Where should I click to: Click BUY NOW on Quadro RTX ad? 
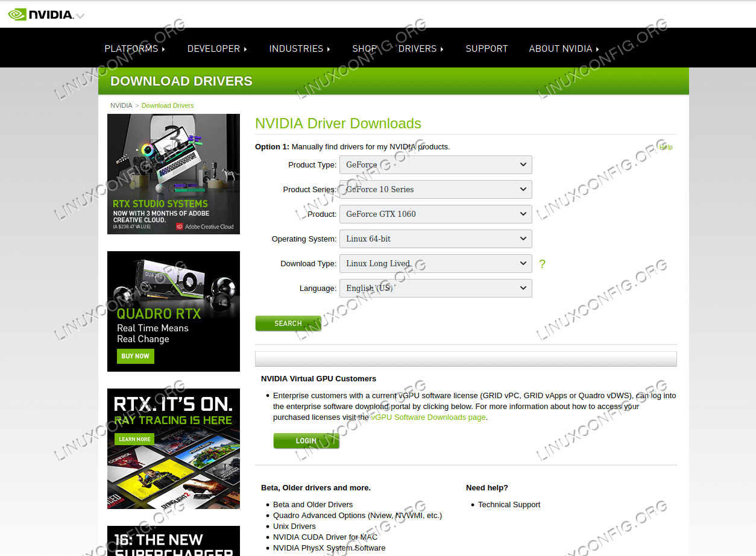(x=135, y=356)
